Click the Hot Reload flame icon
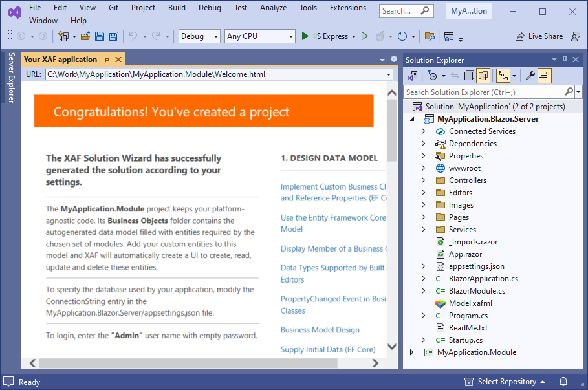This screenshot has height=390, width=588. 380,36
